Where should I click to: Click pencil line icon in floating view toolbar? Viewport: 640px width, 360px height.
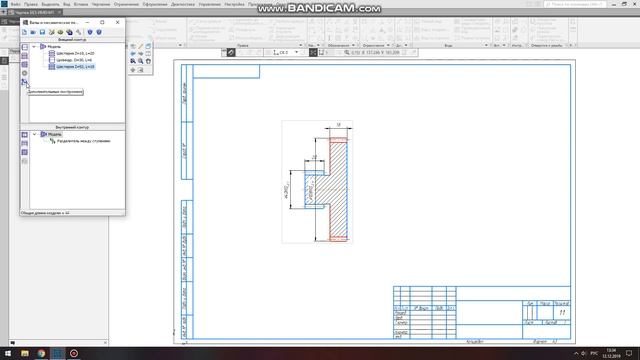coord(140,46)
